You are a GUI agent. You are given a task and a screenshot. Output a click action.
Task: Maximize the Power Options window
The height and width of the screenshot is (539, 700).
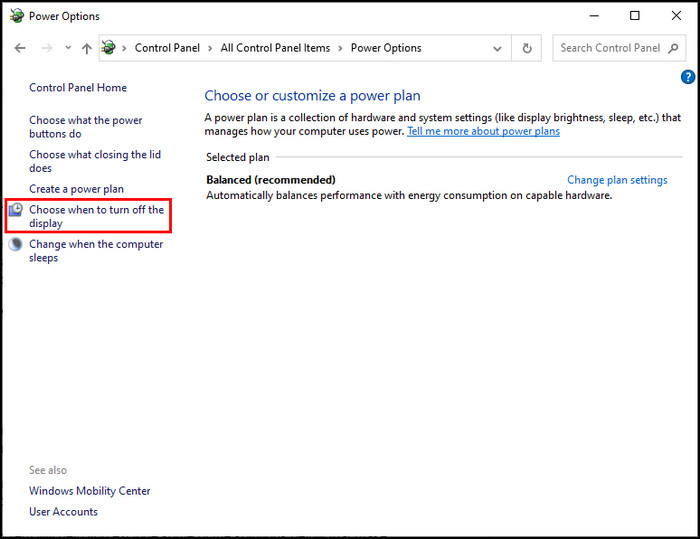pos(634,16)
